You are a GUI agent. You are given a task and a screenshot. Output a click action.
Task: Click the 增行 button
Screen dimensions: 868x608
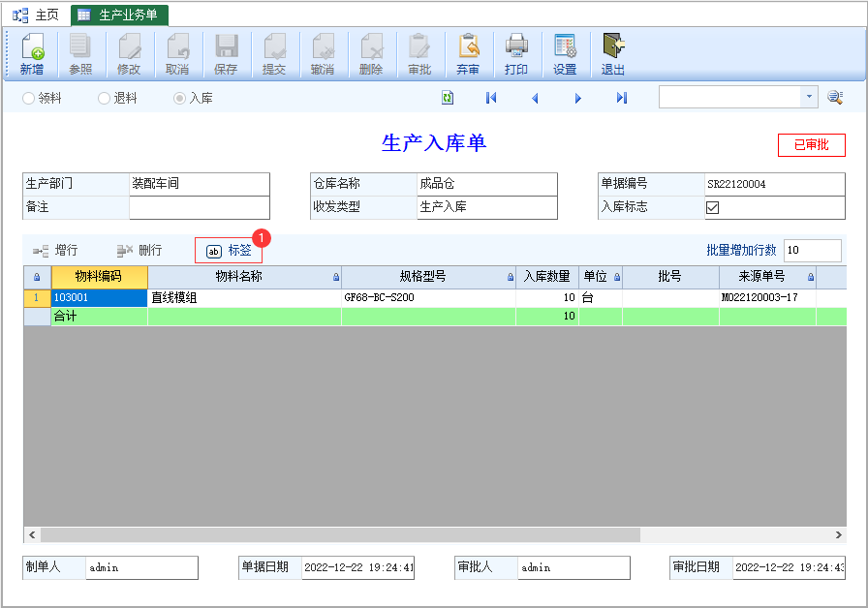[x=55, y=251]
